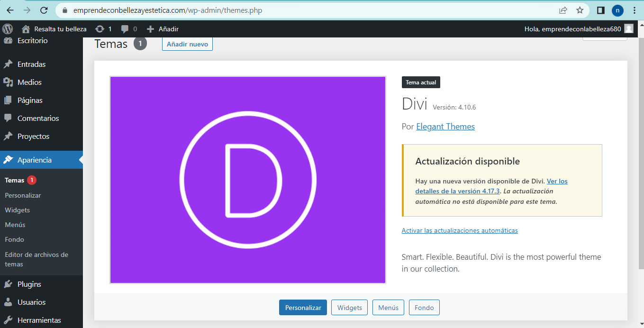Open the updates icon showing 1
The height and width of the screenshot is (328, 644).
103,29
